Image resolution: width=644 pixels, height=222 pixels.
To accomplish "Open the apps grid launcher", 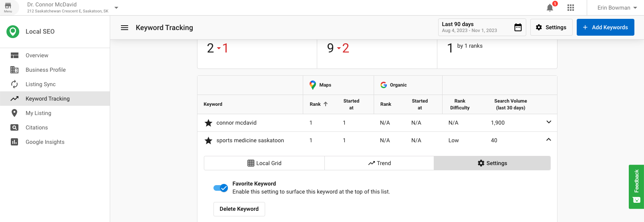I will click(571, 8).
